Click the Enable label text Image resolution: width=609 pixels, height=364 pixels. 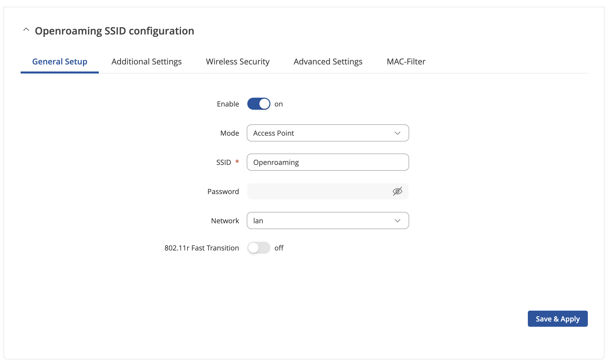coord(228,104)
